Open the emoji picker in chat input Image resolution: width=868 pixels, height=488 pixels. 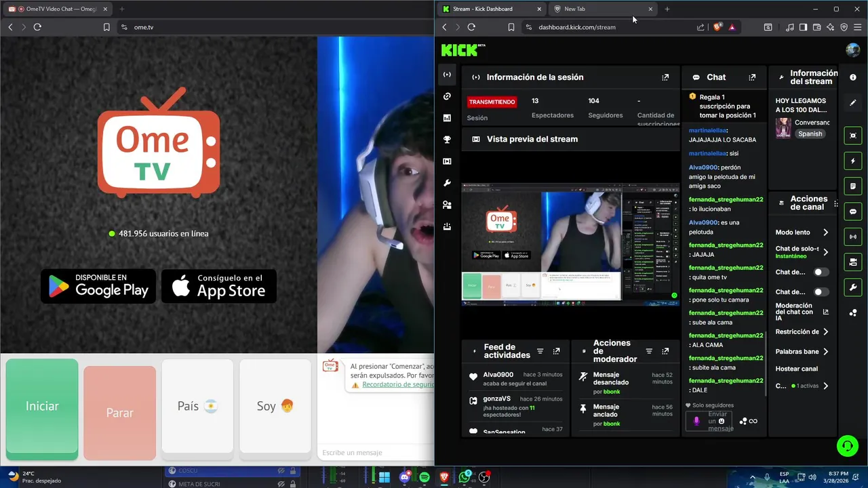pos(722,421)
